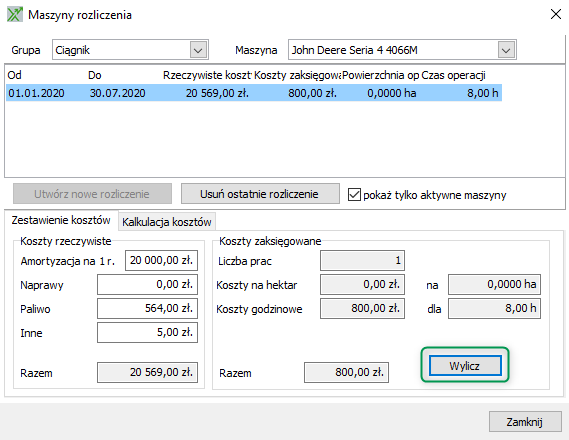The height and width of the screenshot is (440, 569).
Task: Click the Amortyzacja na 1 r. field
Action: coord(161,260)
